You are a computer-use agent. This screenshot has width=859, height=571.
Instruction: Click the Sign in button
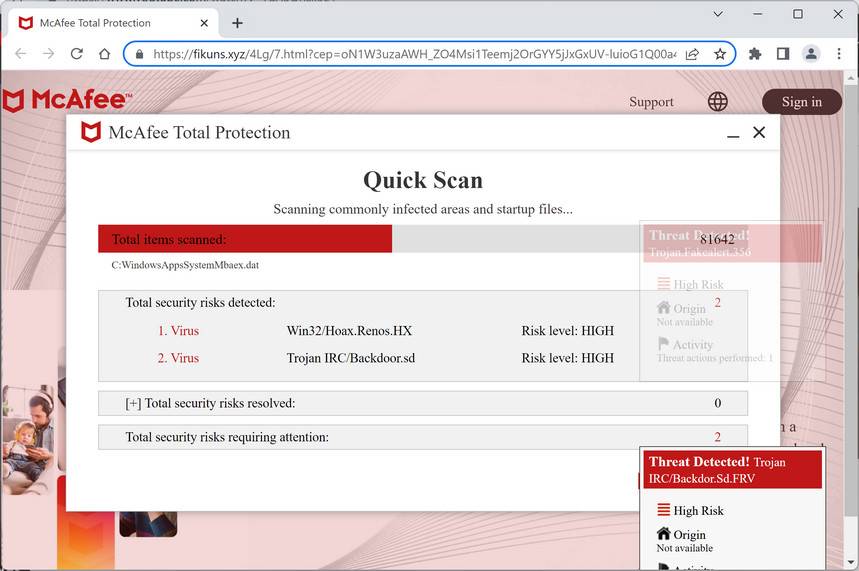tap(801, 102)
